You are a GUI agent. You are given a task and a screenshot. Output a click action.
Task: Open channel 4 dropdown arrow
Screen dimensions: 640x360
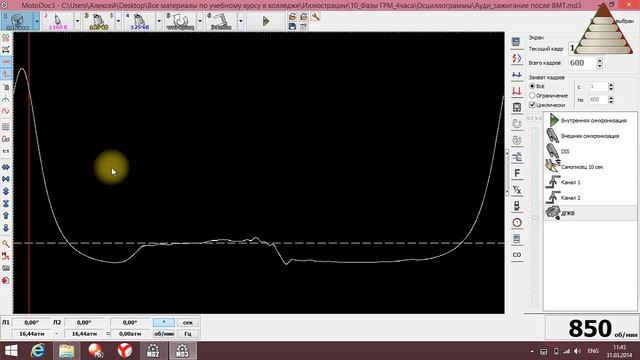159,21
